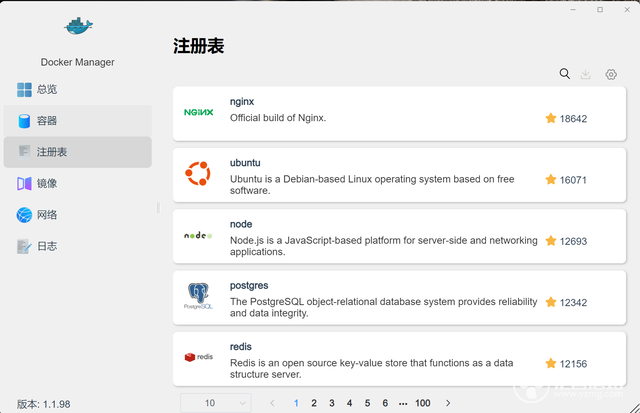The width and height of the screenshot is (640, 413).
Task: Click the star count 12693
Action: click(x=573, y=241)
